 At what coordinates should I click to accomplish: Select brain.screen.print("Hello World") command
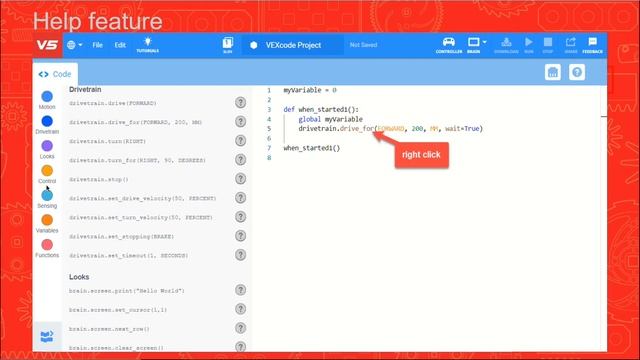[x=127, y=291]
